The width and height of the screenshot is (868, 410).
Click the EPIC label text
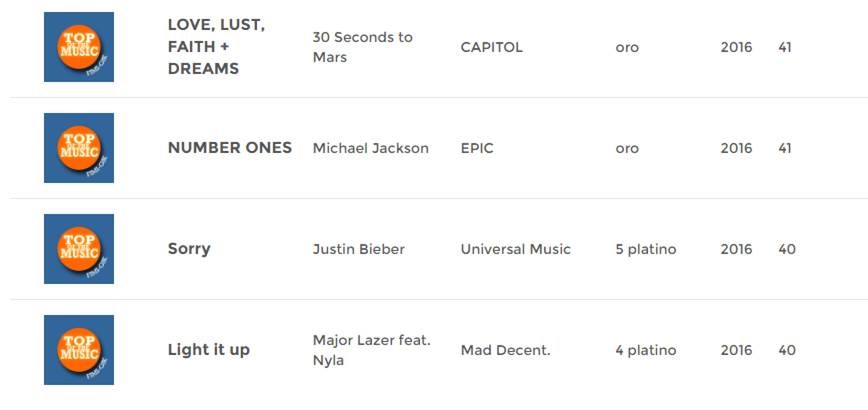tap(477, 148)
